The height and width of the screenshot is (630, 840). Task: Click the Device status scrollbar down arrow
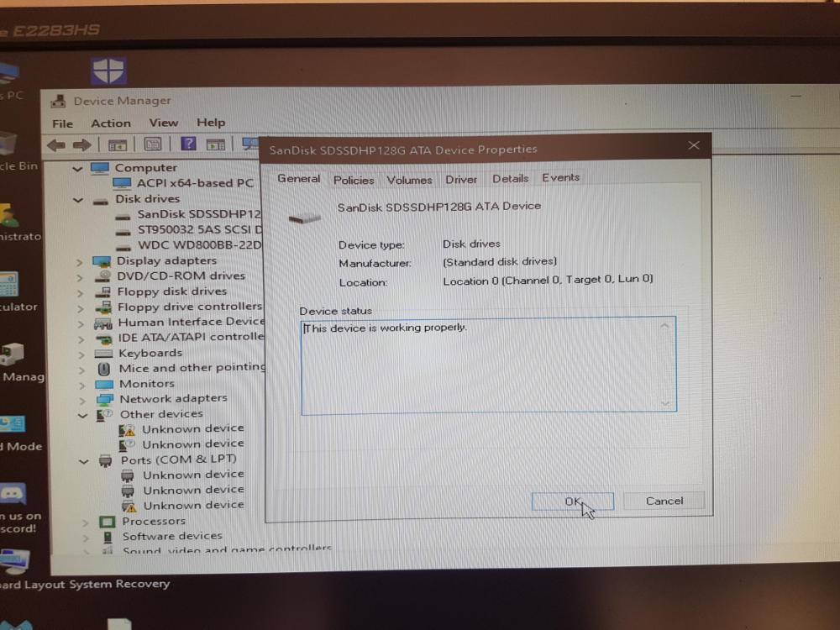(665, 403)
